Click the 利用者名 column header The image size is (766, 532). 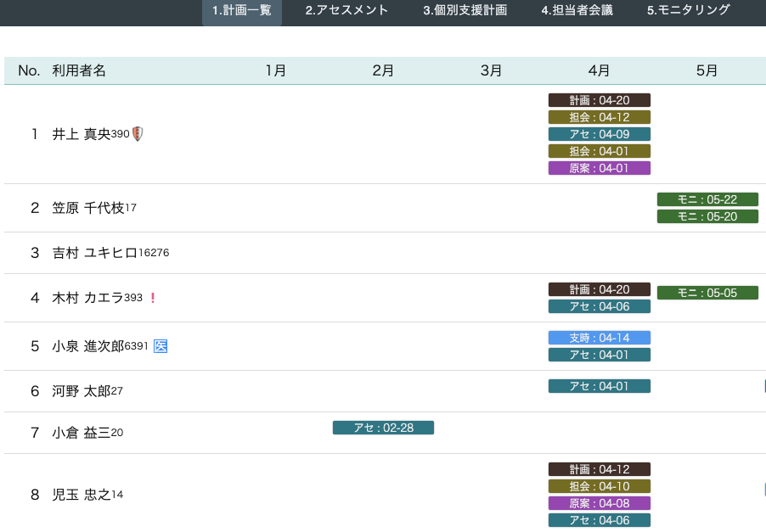tap(79, 70)
